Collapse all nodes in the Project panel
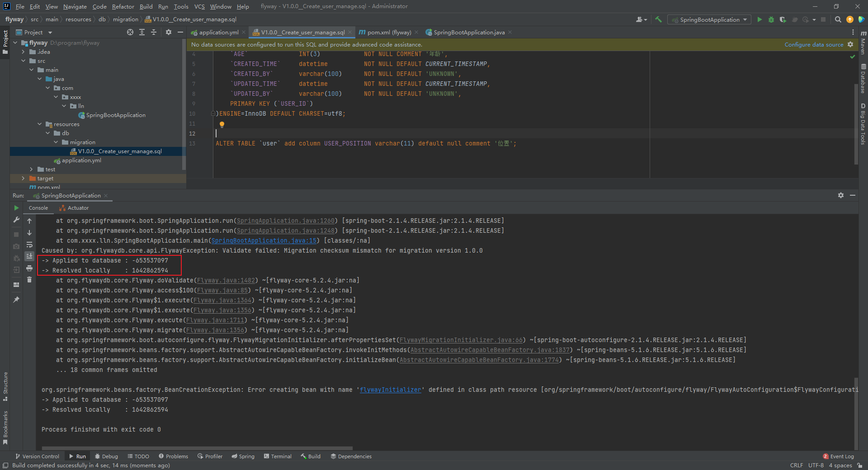This screenshot has height=470, width=868. point(154,32)
